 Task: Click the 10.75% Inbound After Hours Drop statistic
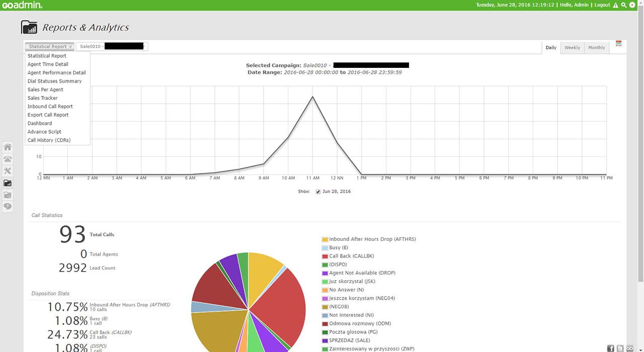tap(67, 307)
